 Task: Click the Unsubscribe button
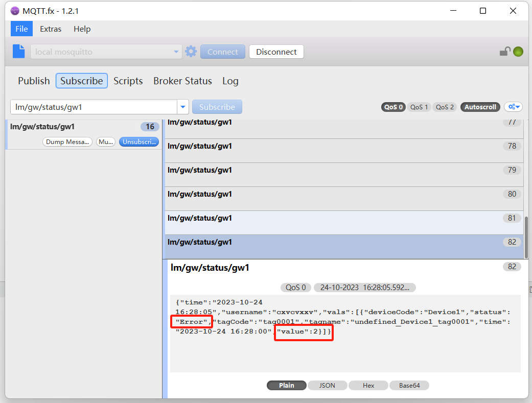click(x=139, y=142)
